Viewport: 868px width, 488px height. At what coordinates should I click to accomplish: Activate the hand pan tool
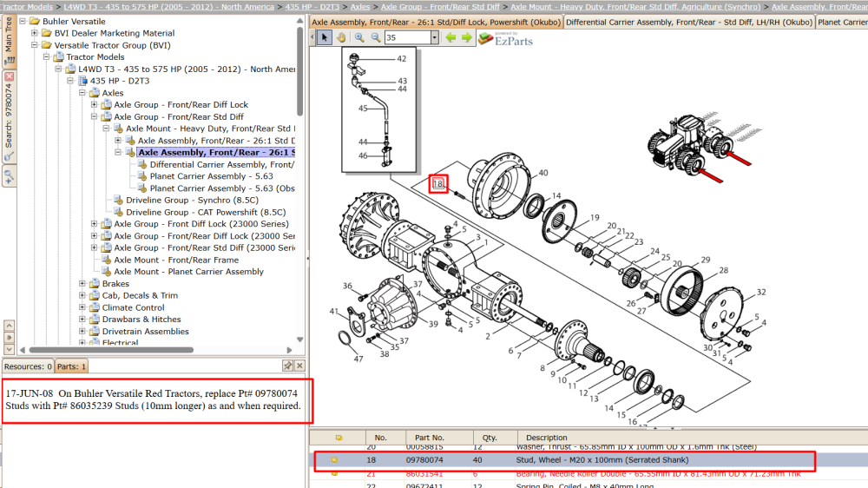pyautogui.click(x=341, y=37)
